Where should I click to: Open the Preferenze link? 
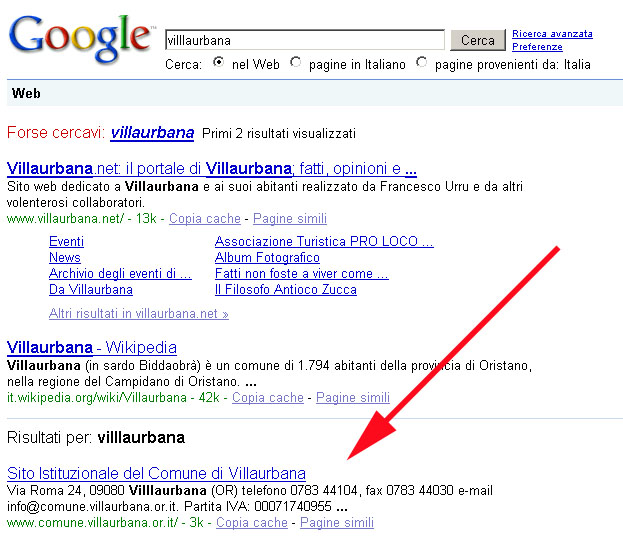click(537, 47)
